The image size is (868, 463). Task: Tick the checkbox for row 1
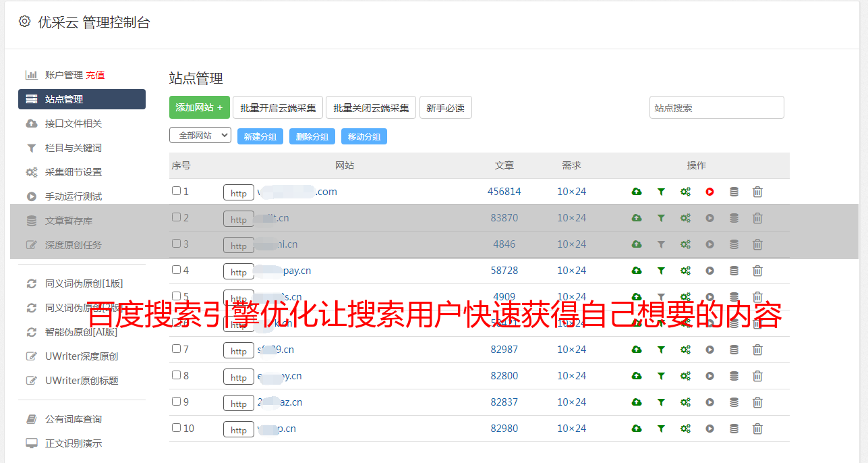point(176,191)
